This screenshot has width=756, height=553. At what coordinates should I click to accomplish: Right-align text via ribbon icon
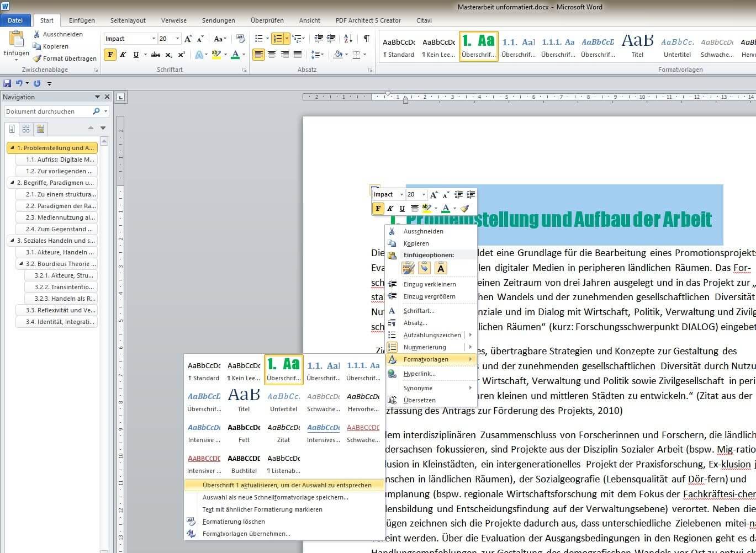point(285,55)
